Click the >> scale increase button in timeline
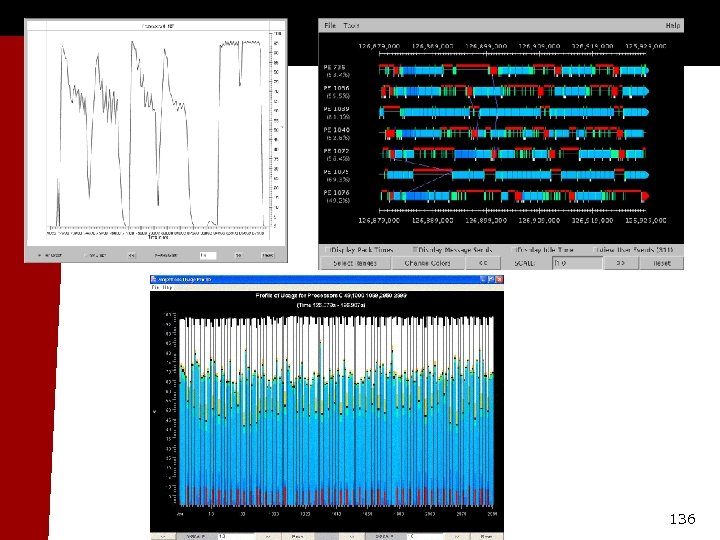 [620, 263]
